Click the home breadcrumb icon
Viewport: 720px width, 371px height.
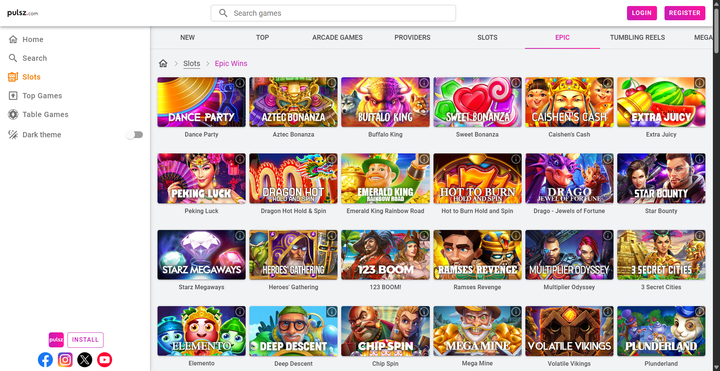(x=163, y=63)
